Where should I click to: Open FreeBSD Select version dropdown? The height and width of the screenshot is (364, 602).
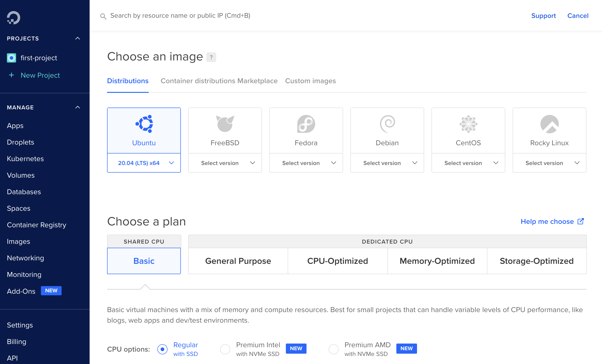pyautogui.click(x=225, y=163)
